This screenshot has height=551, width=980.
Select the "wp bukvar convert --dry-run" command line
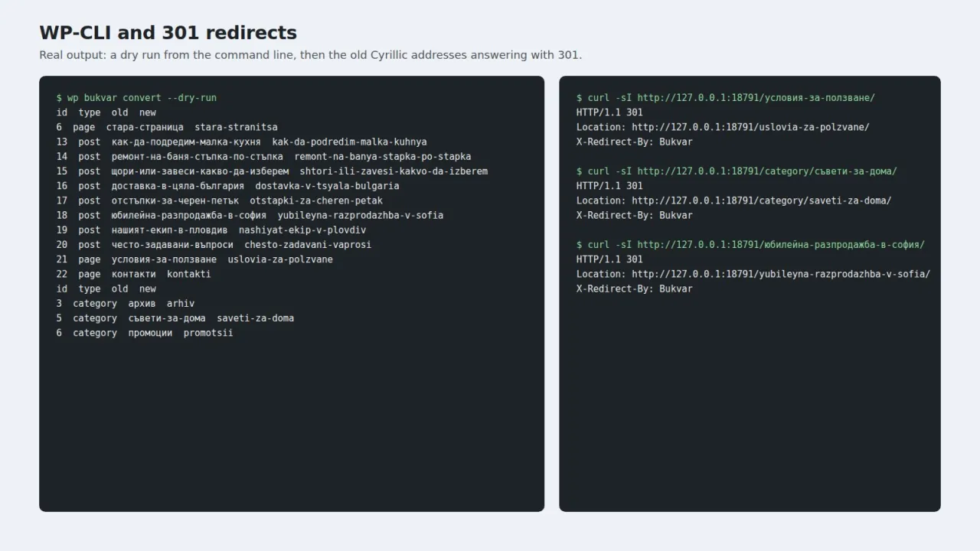(x=136, y=98)
